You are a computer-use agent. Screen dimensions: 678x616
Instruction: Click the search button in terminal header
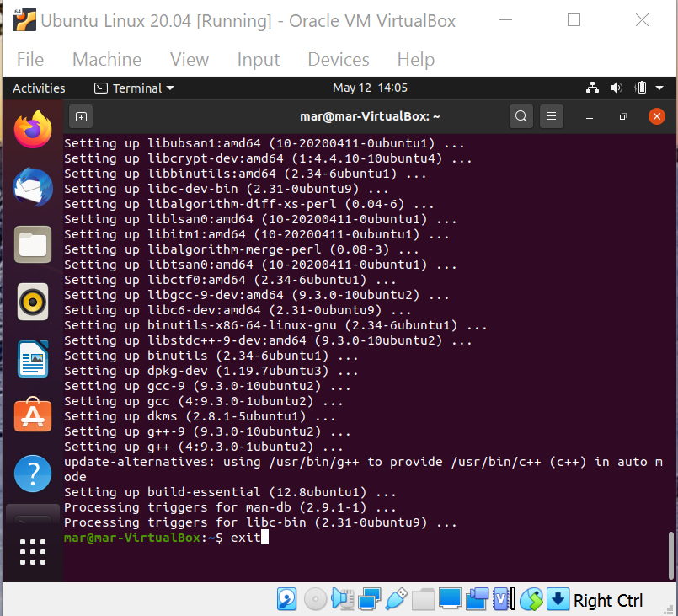521,116
